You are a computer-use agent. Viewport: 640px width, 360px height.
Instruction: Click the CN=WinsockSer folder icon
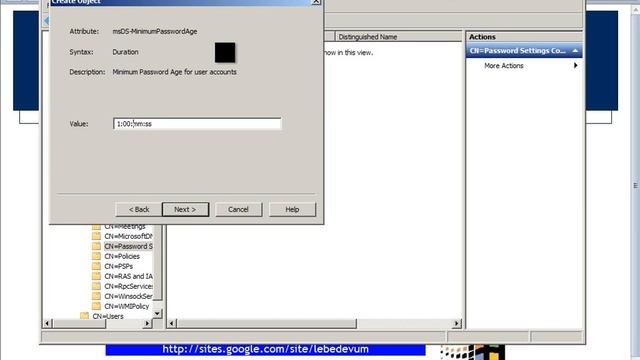click(96, 296)
